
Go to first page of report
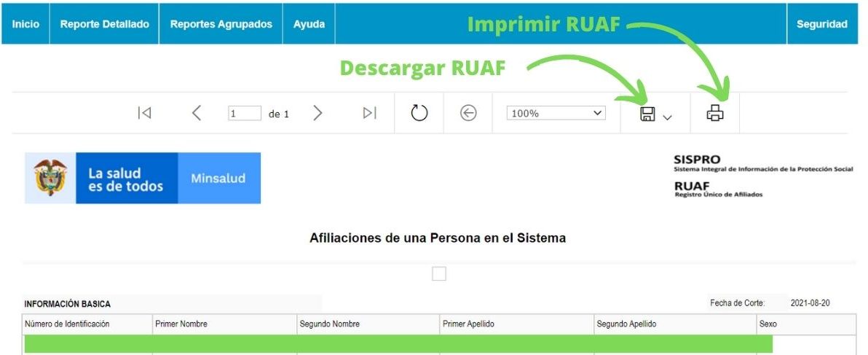point(144,113)
